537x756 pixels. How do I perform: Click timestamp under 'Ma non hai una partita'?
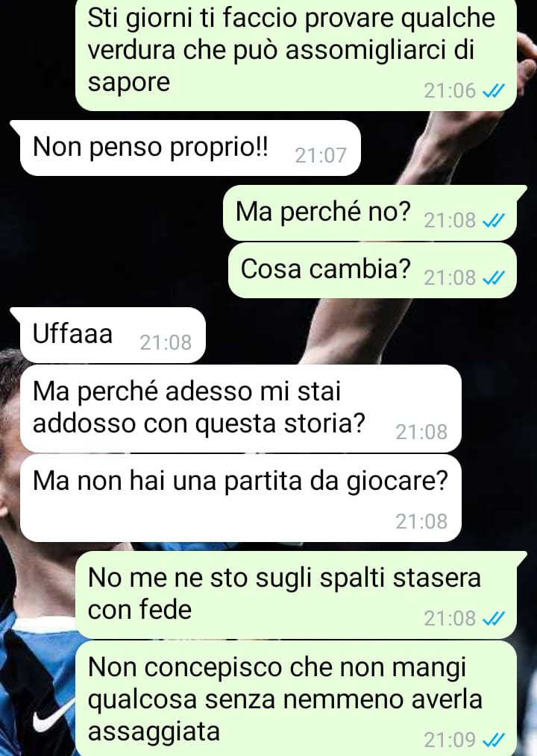421,522
